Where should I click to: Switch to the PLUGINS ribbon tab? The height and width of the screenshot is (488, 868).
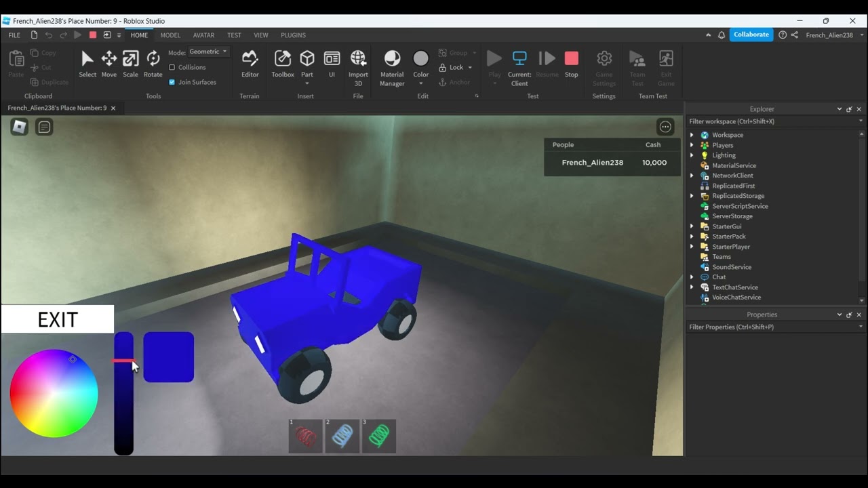tap(293, 35)
